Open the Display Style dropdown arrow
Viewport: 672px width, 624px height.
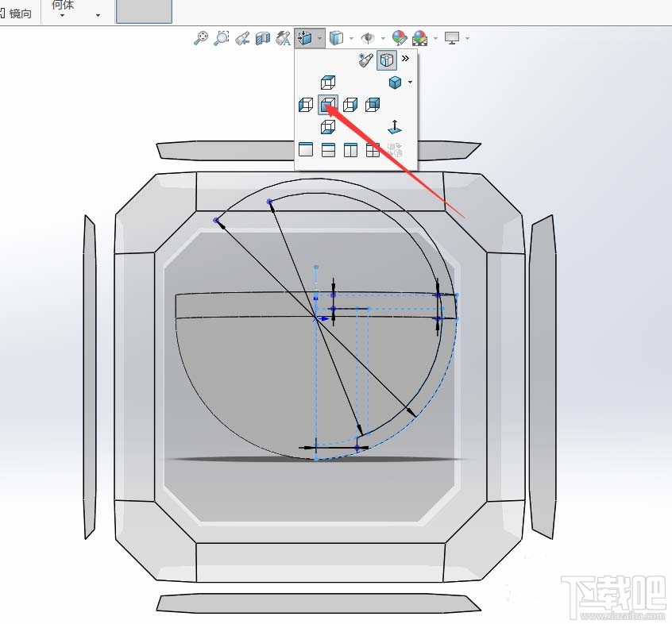tap(351, 37)
